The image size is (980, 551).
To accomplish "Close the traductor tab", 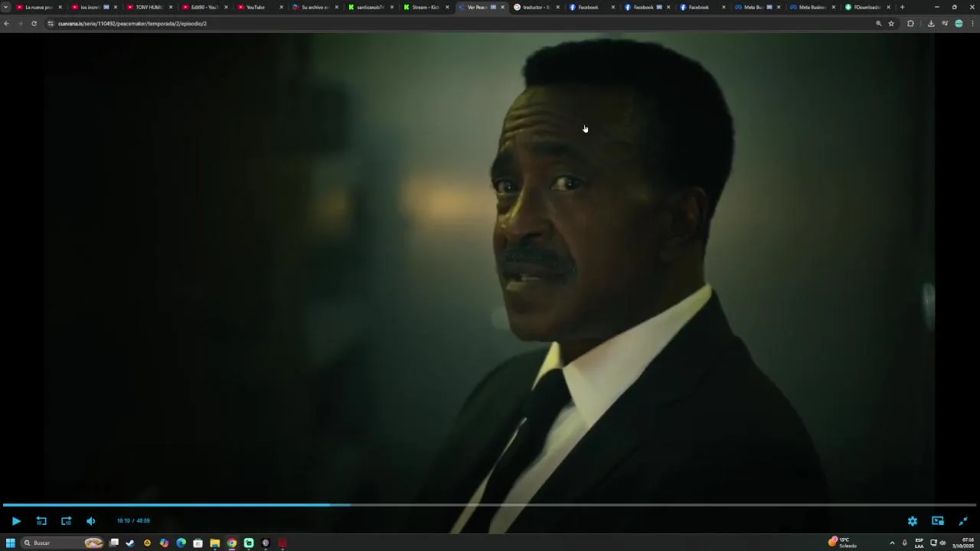I will 557,7.
